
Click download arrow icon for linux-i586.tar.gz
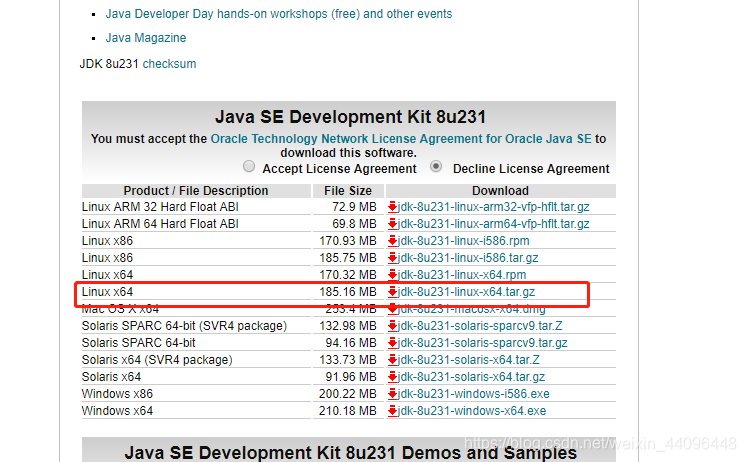pos(393,258)
